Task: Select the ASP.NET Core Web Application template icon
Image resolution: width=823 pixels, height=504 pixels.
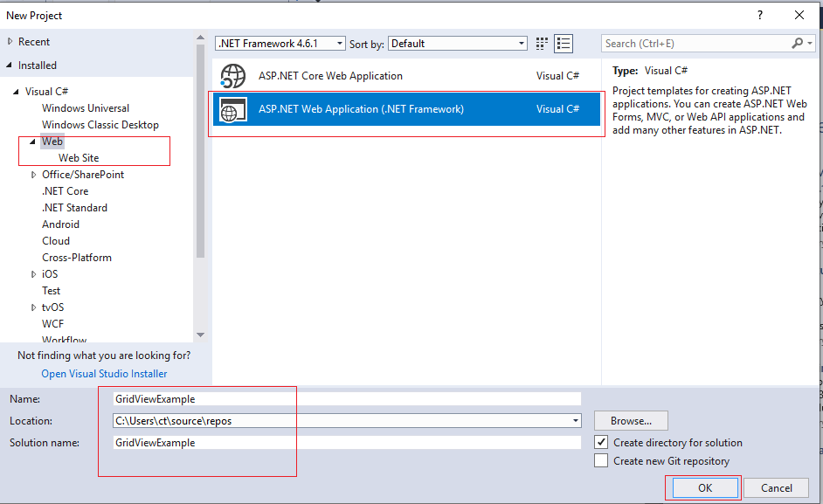Action: click(x=233, y=75)
